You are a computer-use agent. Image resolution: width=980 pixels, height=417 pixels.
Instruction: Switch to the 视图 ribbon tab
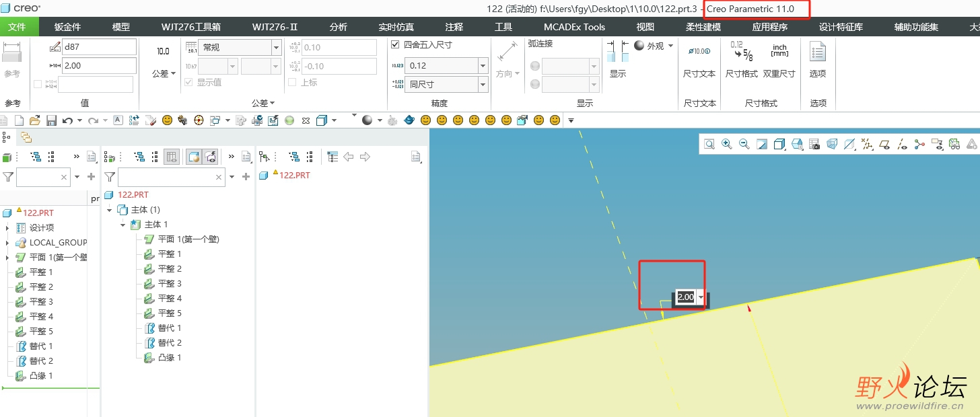pyautogui.click(x=645, y=27)
